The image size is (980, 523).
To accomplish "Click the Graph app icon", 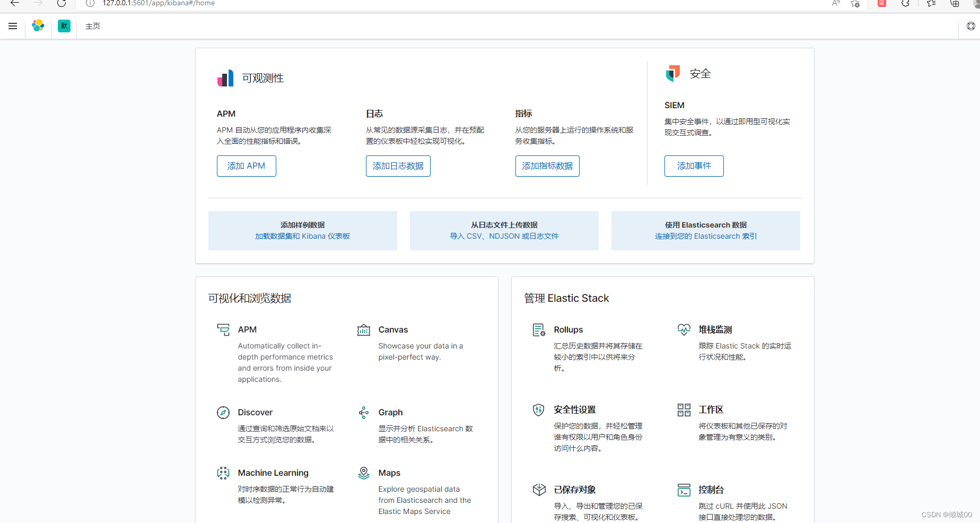I will 364,413.
